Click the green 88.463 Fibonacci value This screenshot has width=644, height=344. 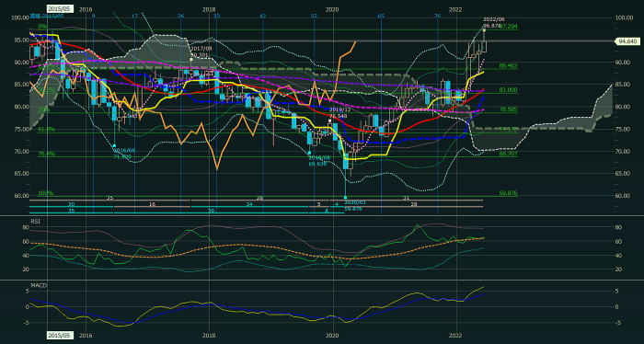coord(508,65)
